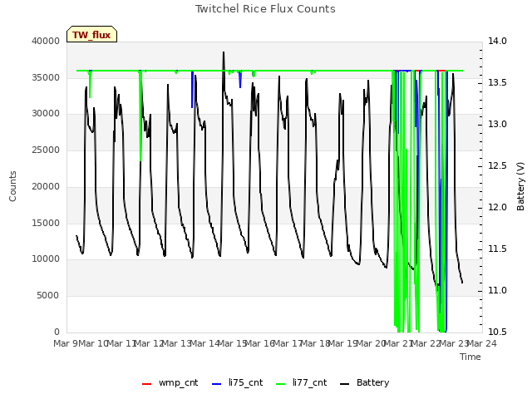The image size is (532, 399).
Task: Click the 11.0 battery axis label
Action: click(497, 290)
